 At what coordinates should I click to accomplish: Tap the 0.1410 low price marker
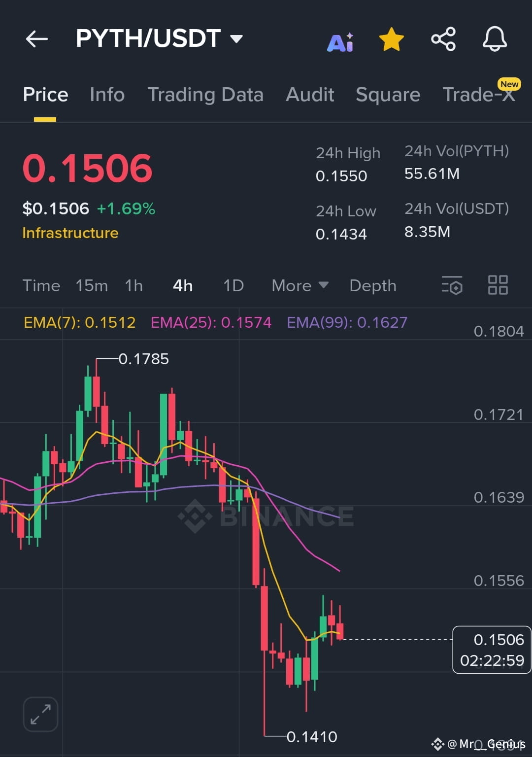pos(312,737)
